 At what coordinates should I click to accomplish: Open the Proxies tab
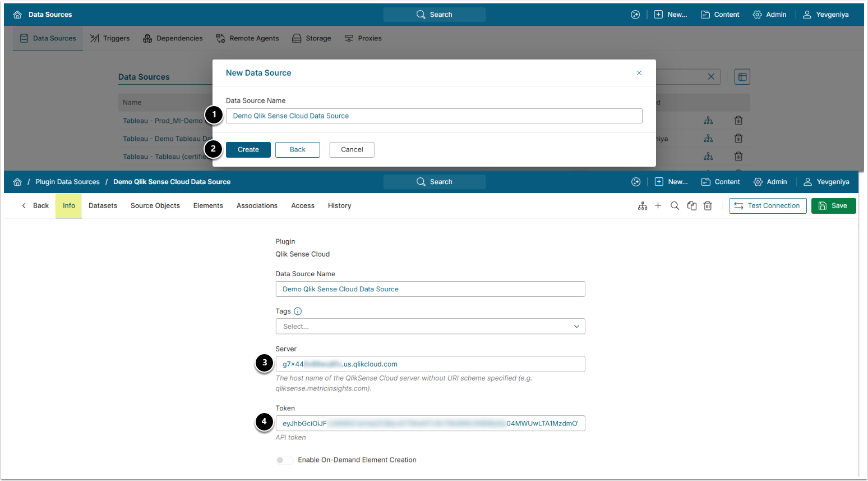coord(363,38)
